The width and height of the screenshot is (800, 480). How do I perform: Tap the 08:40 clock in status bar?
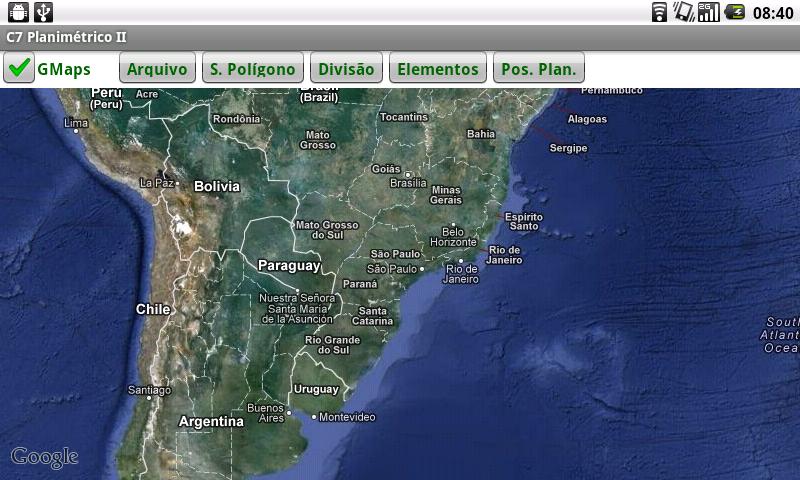click(773, 13)
